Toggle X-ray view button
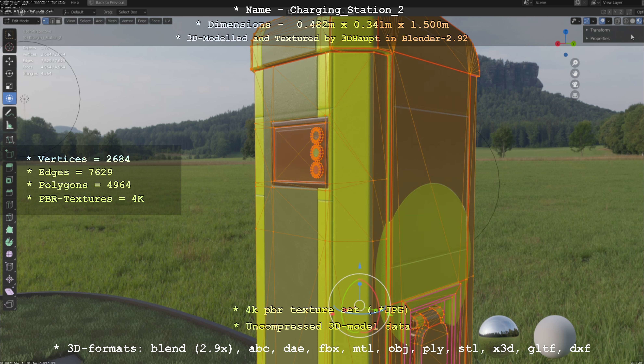This screenshot has height=364, width=644. tap(617, 21)
